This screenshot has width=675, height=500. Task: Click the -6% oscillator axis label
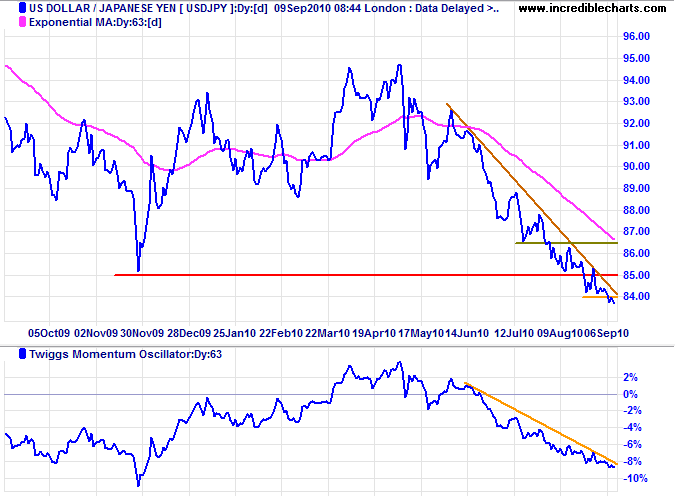coord(632,444)
